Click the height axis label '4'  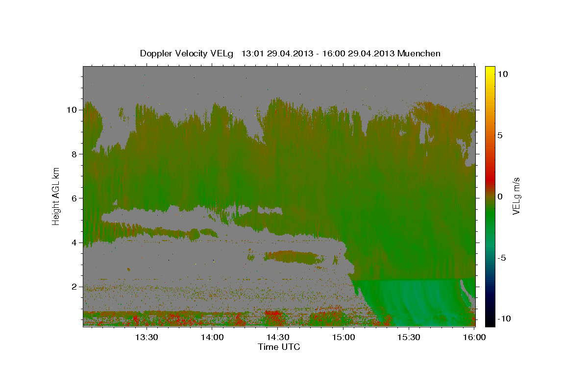coord(74,242)
